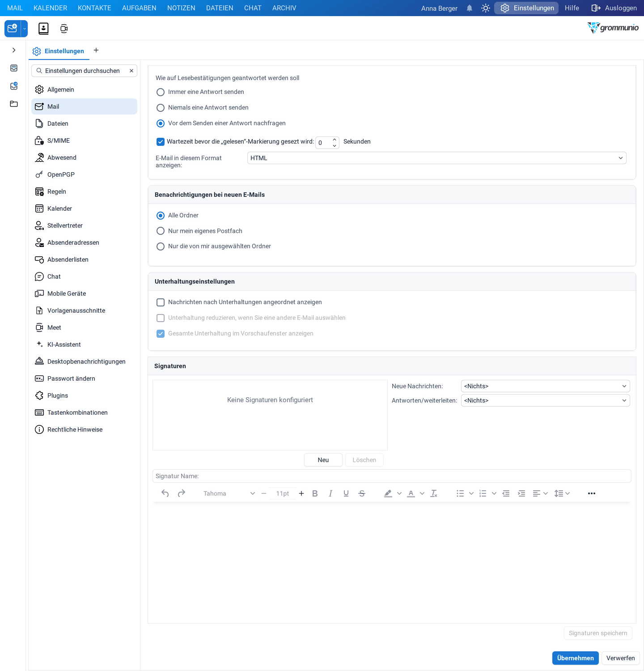Click the undo icon in signature editor
The height and width of the screenshot is (671, 644).
pyautogui.click(x=165, y=493)
